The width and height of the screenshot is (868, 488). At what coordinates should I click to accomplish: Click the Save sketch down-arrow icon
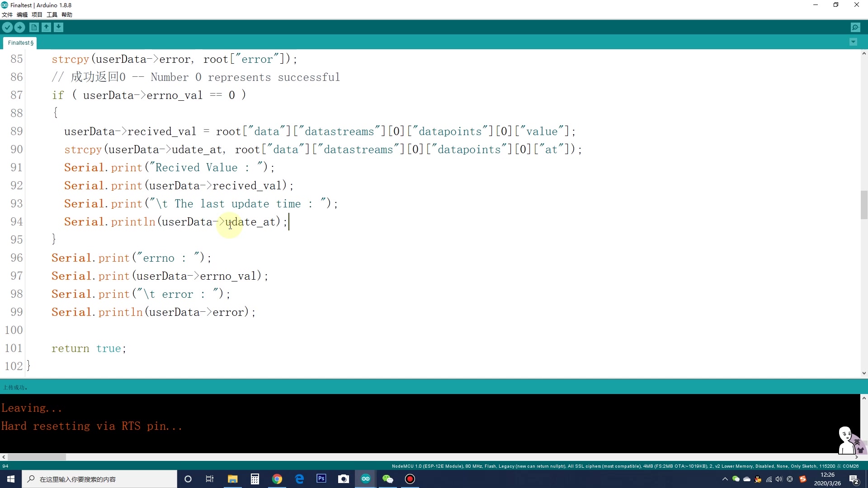click(x=58, y=28)
